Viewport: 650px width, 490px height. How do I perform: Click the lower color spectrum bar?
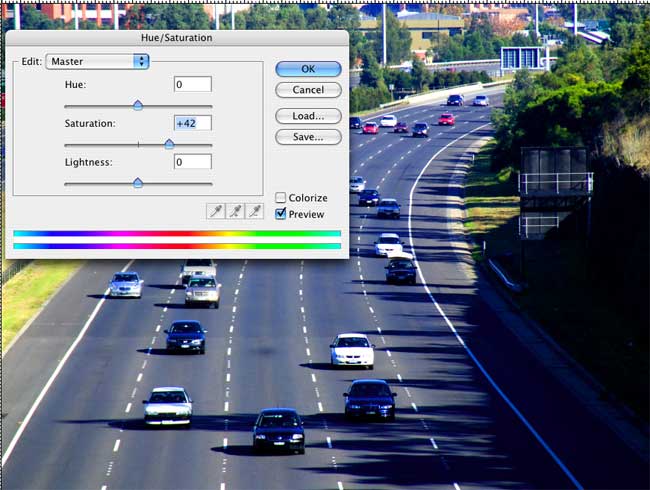177,245
